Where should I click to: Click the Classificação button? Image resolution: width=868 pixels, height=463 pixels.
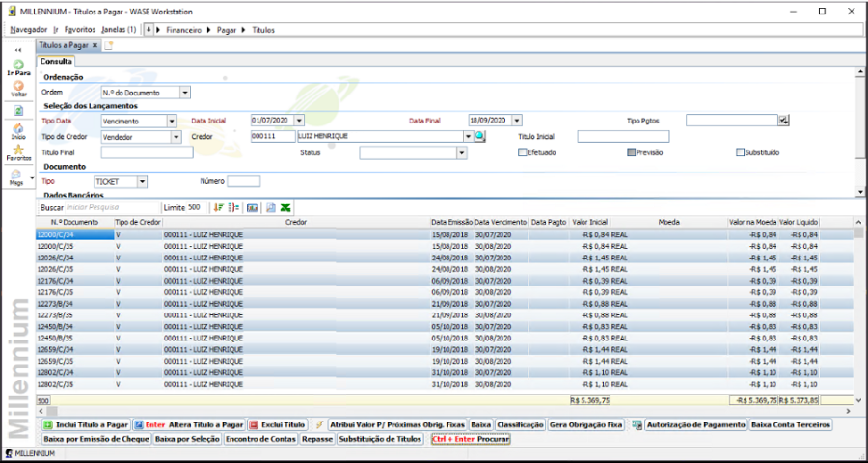coord(521,424)
